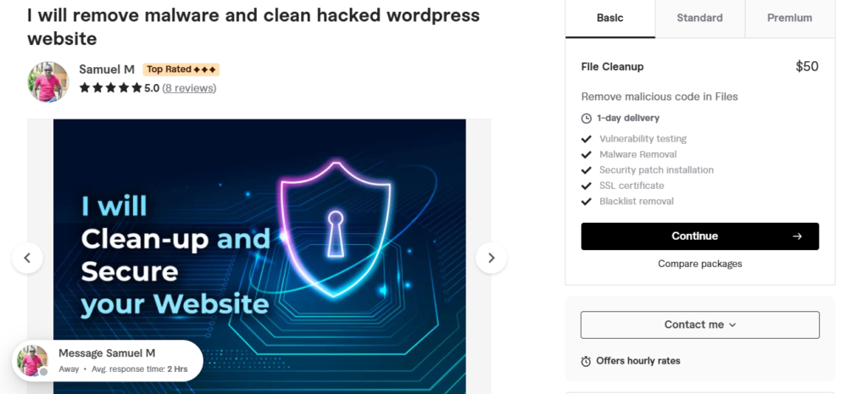Click checkmark beside Vulnerability testing
This screenshot has height=394, width=868.
tap(587, 140)
